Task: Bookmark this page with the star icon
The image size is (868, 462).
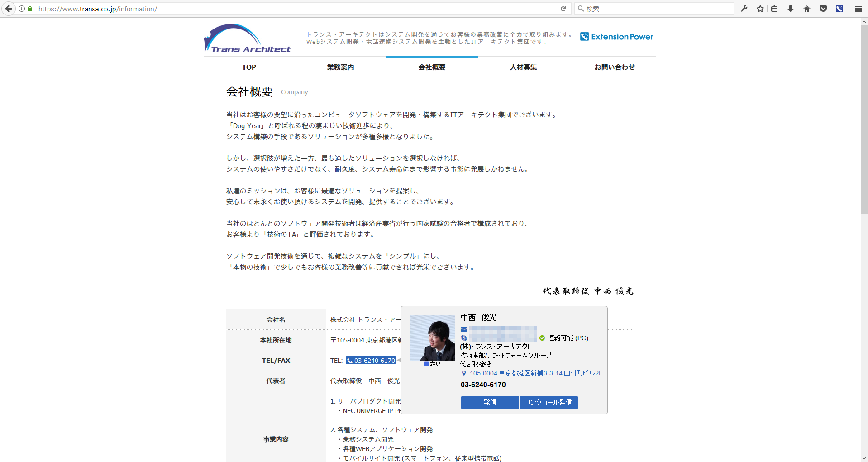Action: pos(760,9)
